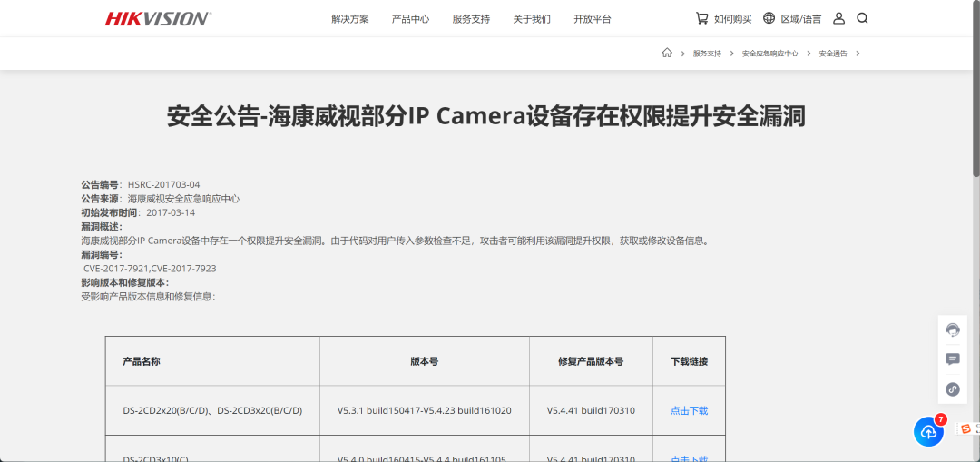This screenshot has width=980, height=462.
Task: Click V5.3.1 build150417-V5.4.23 build161020 cell
Action: click(425, 411)
